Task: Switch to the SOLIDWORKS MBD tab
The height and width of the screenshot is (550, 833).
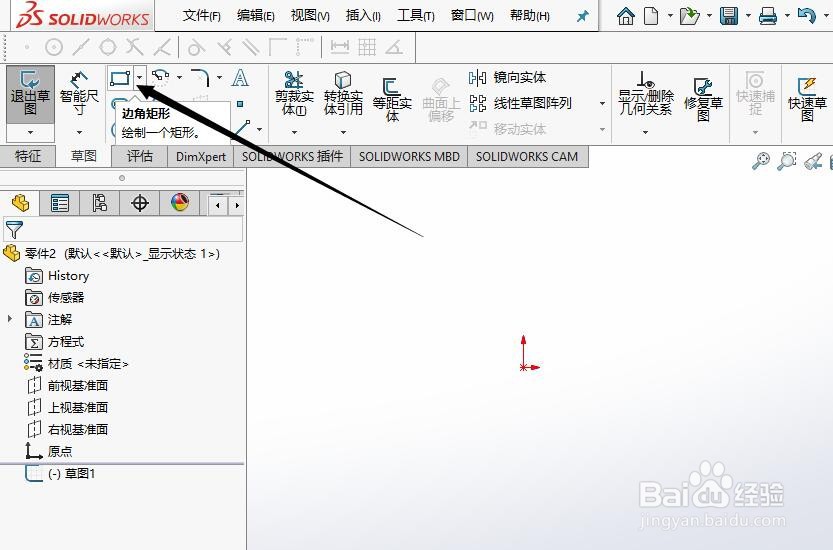Action: click(x=409, y=157)
